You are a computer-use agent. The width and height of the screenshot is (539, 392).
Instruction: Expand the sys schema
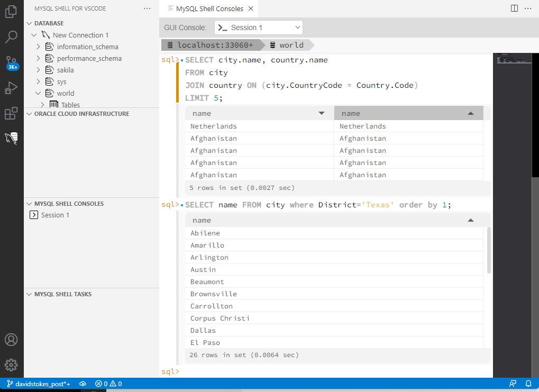click(x=38, y=81)
